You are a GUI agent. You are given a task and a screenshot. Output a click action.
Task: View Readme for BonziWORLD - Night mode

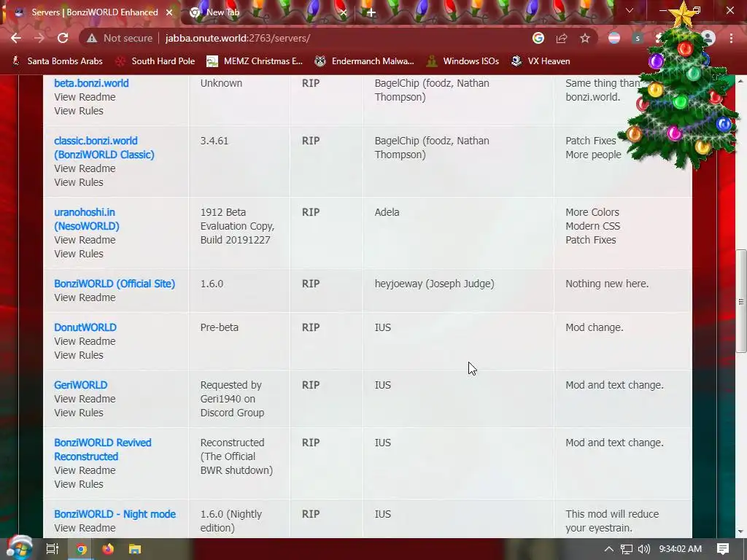[85, 528]
